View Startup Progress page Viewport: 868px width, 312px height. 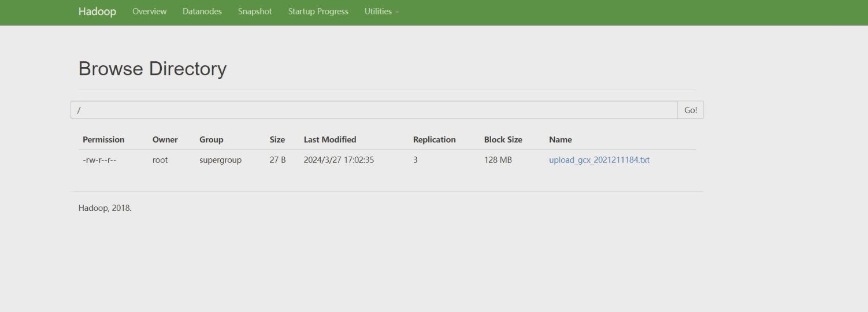point(318,12)
